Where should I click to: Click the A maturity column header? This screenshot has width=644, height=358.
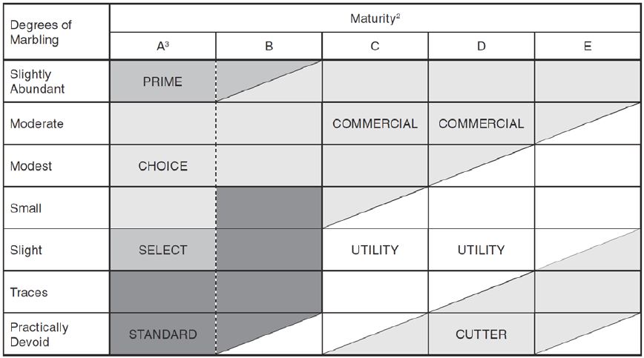click(x=162, y=46)
